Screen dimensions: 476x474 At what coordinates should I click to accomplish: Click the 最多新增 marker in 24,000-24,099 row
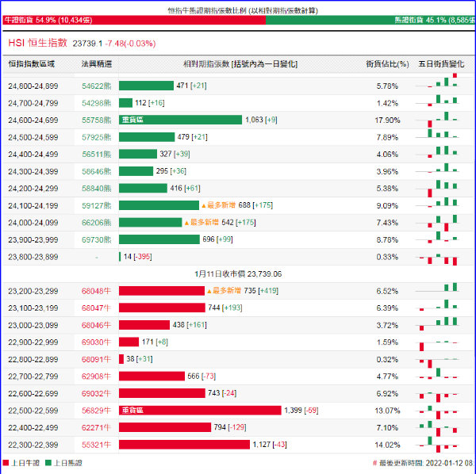coord(202,222)
